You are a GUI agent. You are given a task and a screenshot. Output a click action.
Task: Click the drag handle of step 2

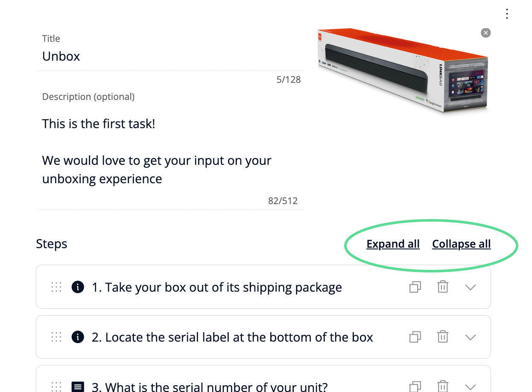pyautogui.click(x=56, y=337)
